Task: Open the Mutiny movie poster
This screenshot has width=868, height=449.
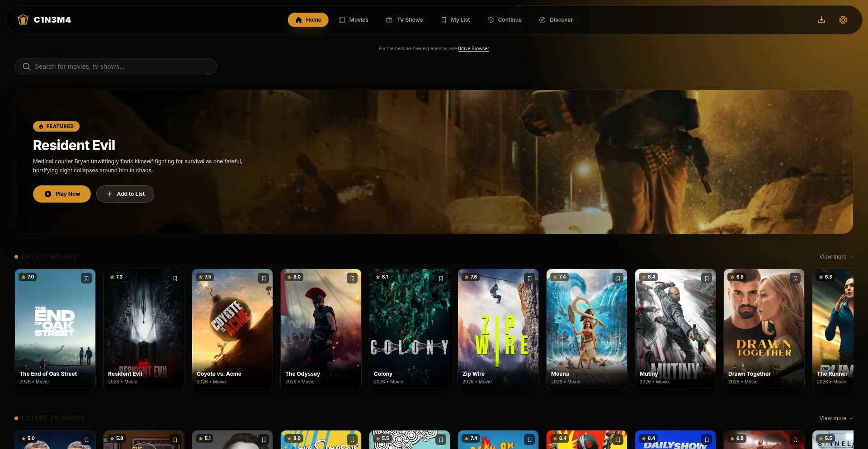Action: pos(675,330)
